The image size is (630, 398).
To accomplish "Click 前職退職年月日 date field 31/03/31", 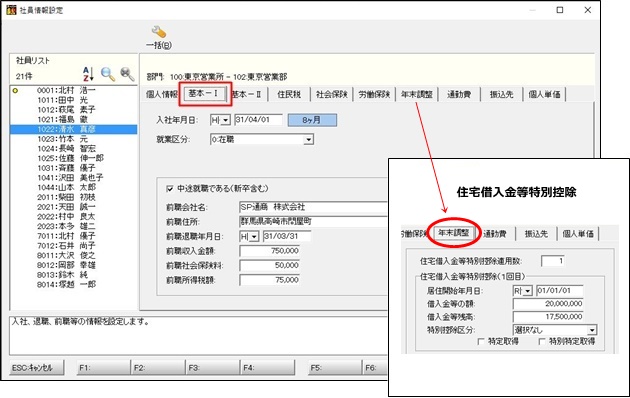I will pos(287,236).
